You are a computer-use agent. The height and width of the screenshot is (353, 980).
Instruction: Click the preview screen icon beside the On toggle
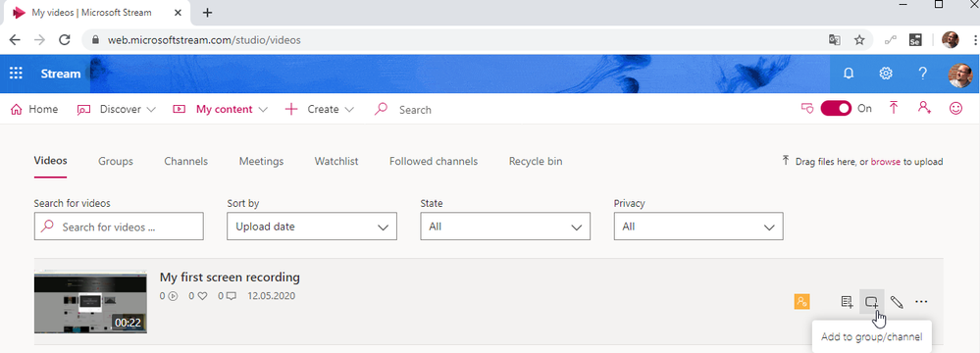point(807,109)
